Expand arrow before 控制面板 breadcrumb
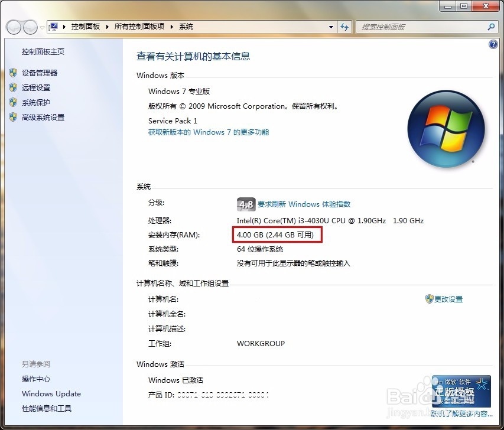 64,27
